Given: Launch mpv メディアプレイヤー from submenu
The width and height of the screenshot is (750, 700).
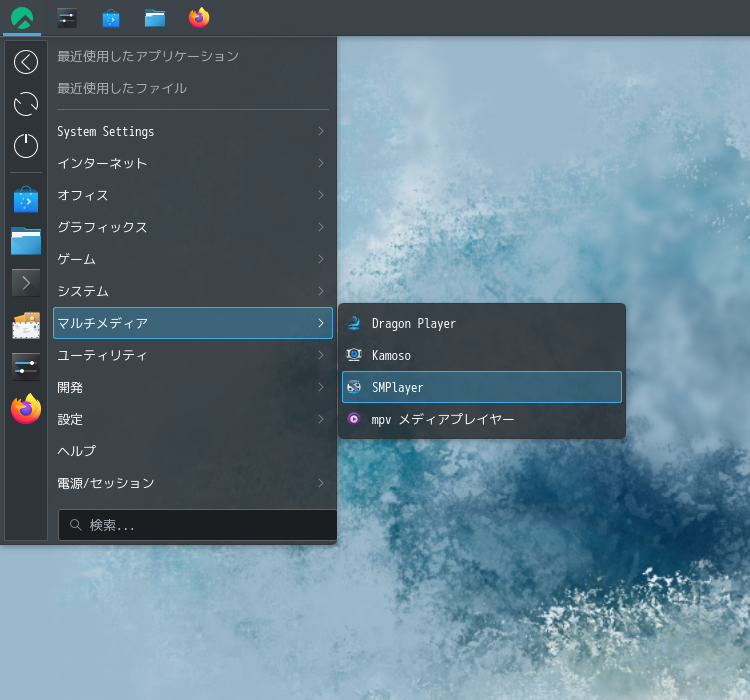Looking at the screenshot, I should (x=482, y=419).
